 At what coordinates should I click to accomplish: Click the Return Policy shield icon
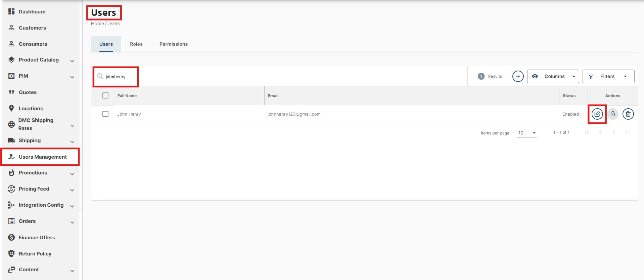[11, 253]
